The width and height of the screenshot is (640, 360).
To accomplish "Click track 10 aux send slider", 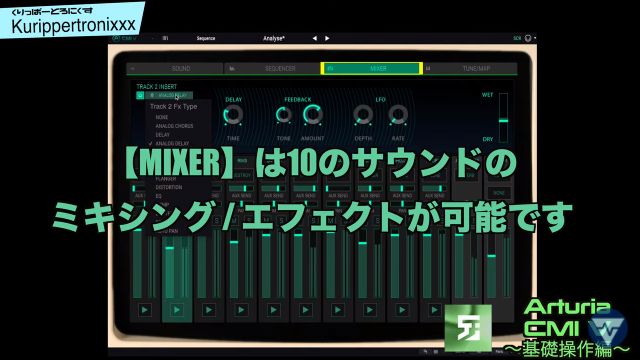I will pos(434,189).
